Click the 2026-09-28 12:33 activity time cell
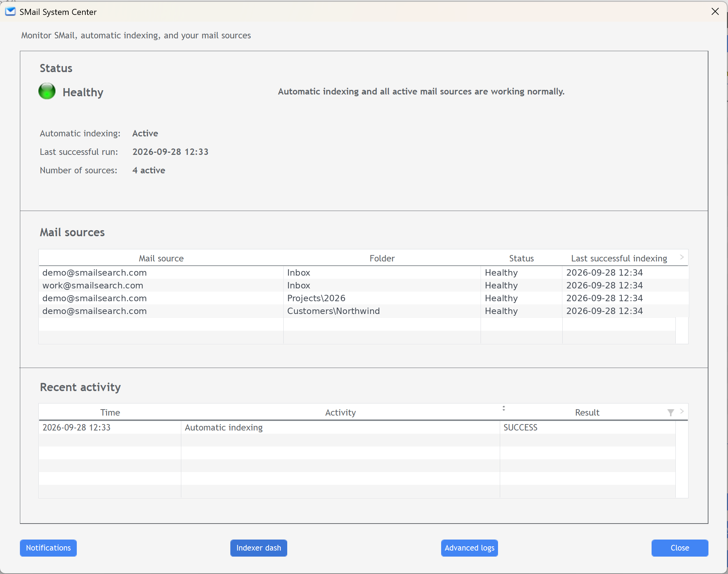728x574 pixels. coord(110,427)
